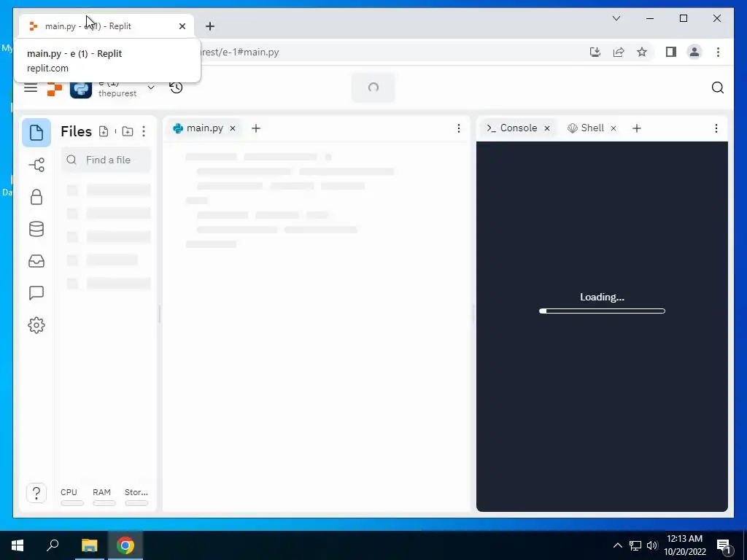
Task: Open the taskbar clock and date
Action: coord(684,545)
